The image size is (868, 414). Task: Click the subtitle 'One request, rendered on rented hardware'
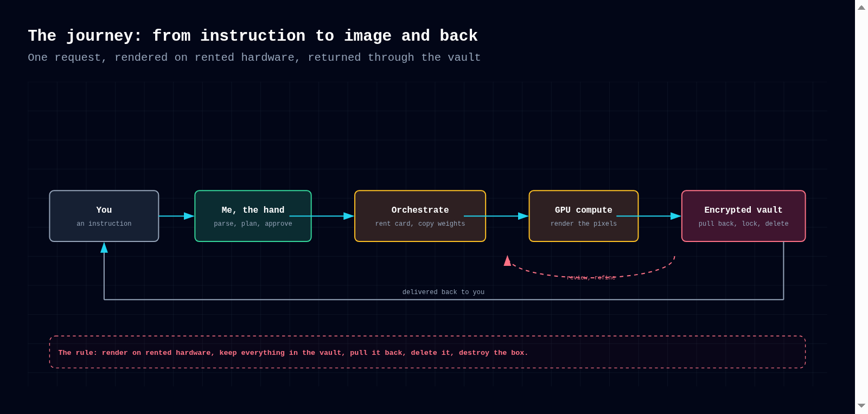(164, 58)
